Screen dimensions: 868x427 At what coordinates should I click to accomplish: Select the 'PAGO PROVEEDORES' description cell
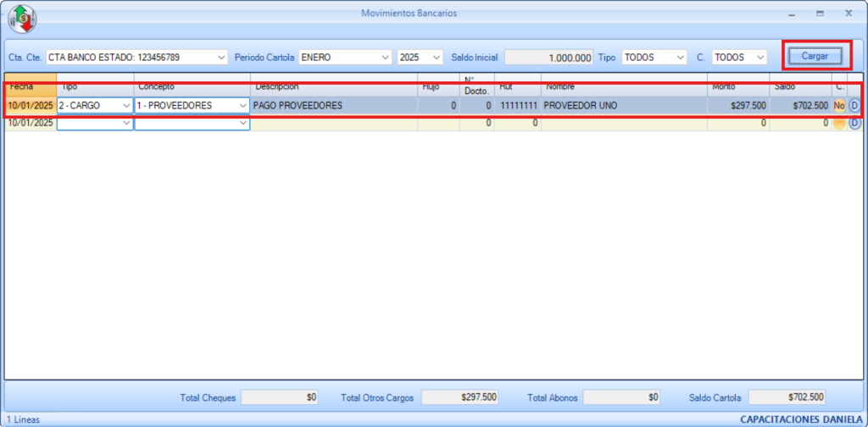coord(333,106)
